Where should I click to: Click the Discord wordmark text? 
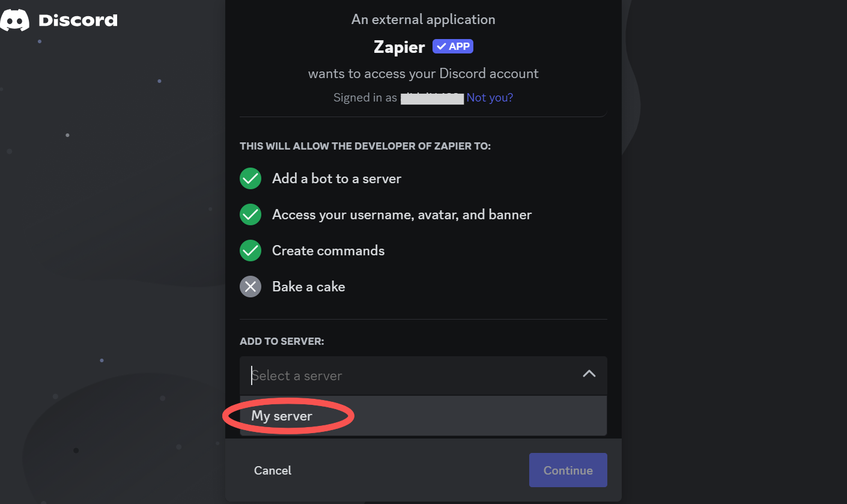78,20
